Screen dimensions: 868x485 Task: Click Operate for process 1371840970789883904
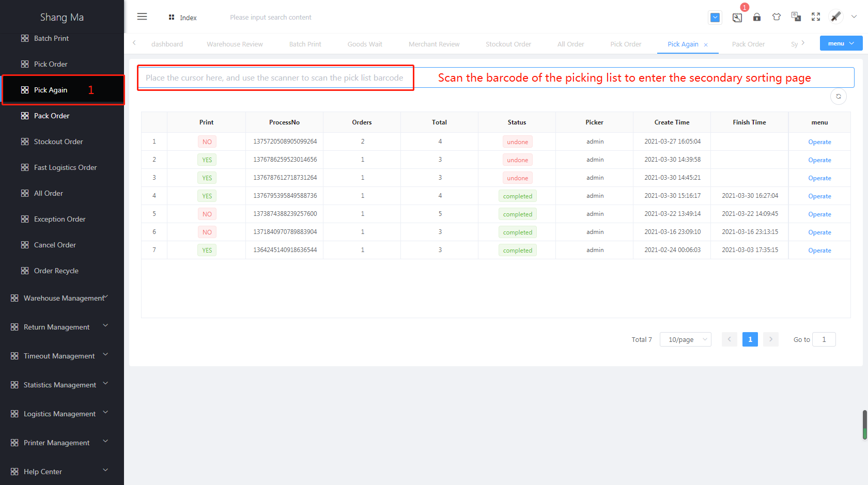(x=819, y=232)
